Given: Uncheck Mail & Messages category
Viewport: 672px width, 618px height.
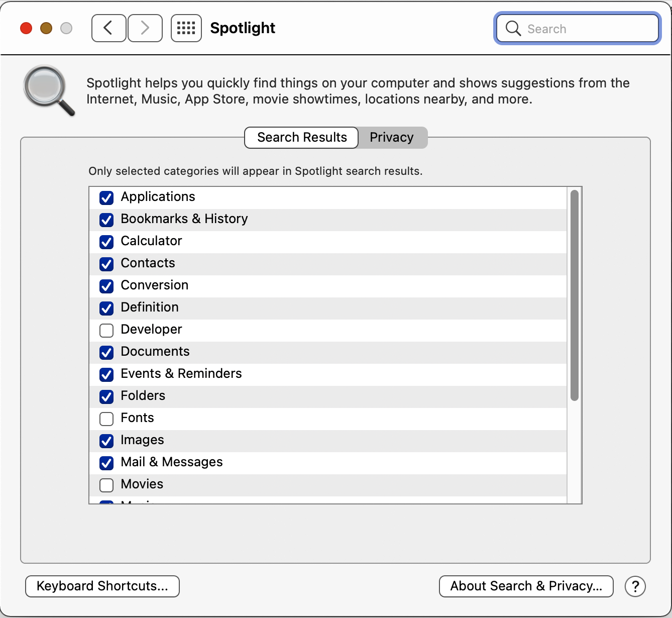Looking at the screenshot, I should coord(106,463).
